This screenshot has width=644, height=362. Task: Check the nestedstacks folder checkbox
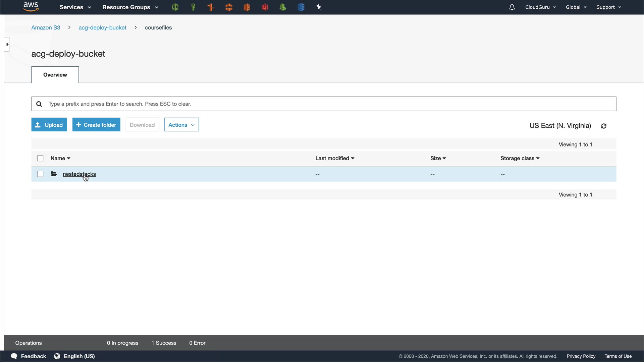click(40, 174)
